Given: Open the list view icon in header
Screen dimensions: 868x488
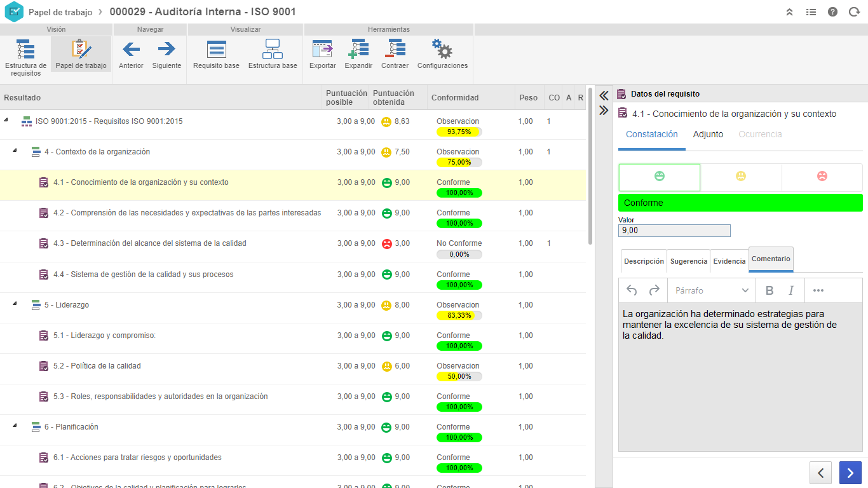Looking at the screenshot, I should [x=811, y=12].
